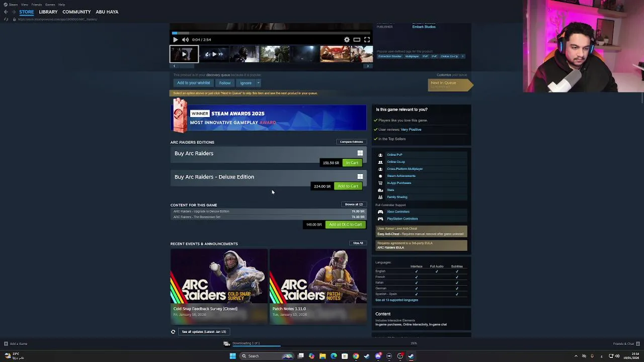Switch to the COMMUNITY tab
644x362 pixels.
pyautogui.click(x=76, y=12)
